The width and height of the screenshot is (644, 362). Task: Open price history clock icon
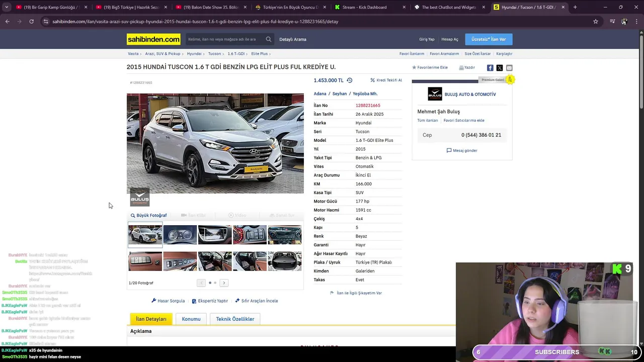(x=350, y=80)
